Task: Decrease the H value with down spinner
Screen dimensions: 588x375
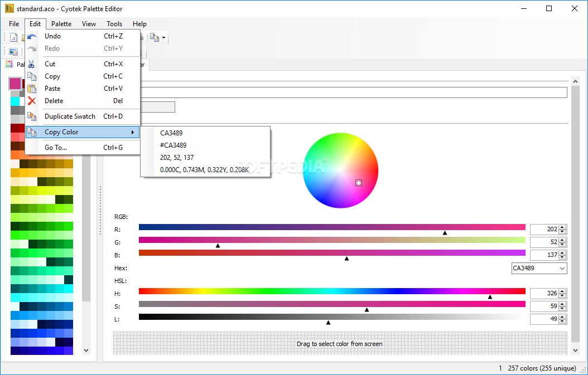Action: point(562,295)
